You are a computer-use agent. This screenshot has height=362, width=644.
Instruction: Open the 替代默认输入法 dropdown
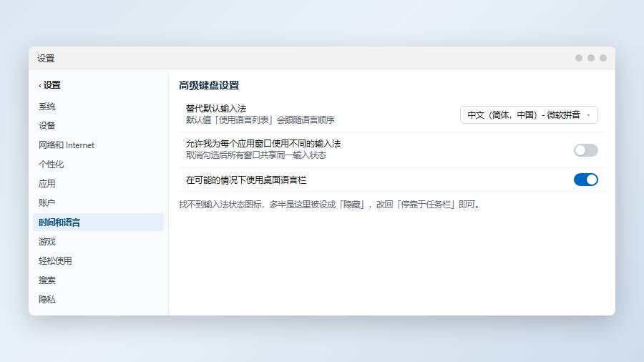point(529,115)
